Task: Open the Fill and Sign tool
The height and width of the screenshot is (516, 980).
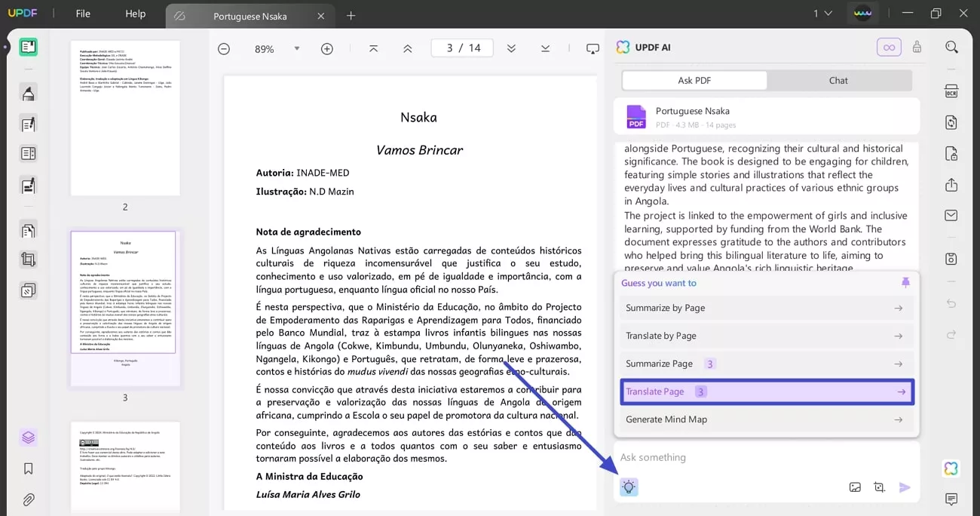Action: coord(29,185)
